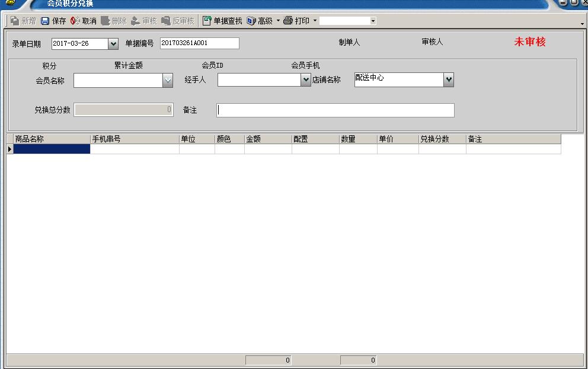Click the row indicator arrow of first row
This screenshot has width=588, height=369.
[x=9, y=149]
